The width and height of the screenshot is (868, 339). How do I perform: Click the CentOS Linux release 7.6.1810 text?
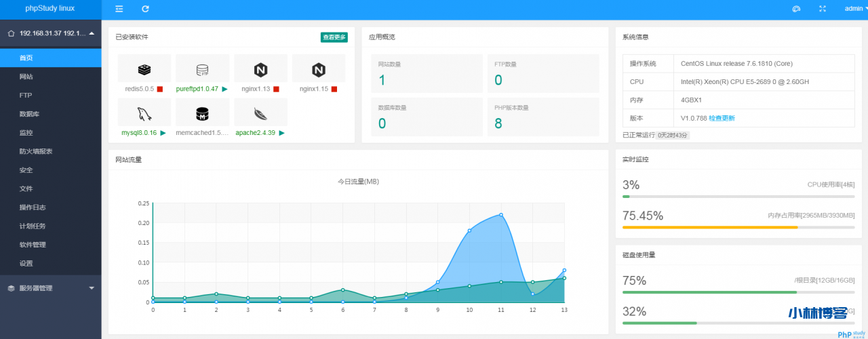tap(736, 64)
